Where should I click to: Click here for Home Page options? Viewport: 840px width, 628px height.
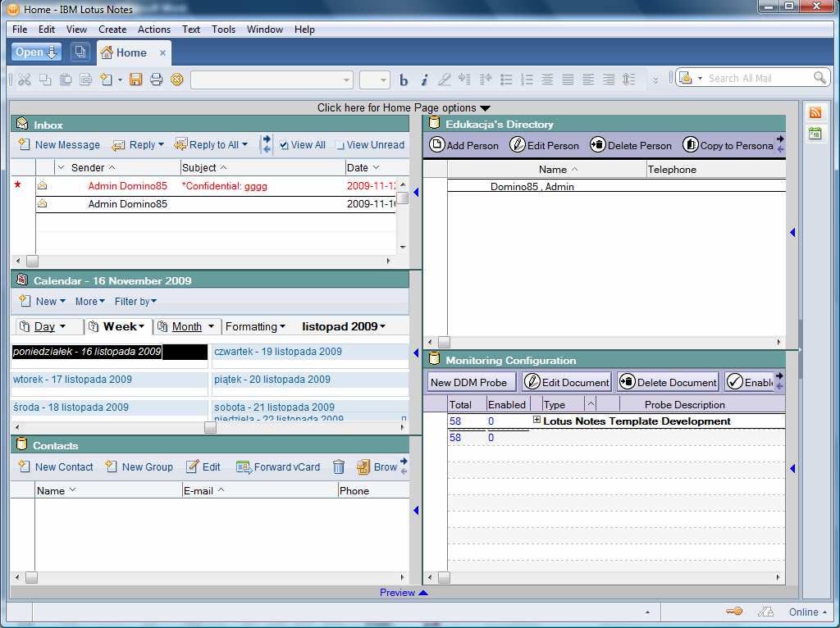(404, 107)
